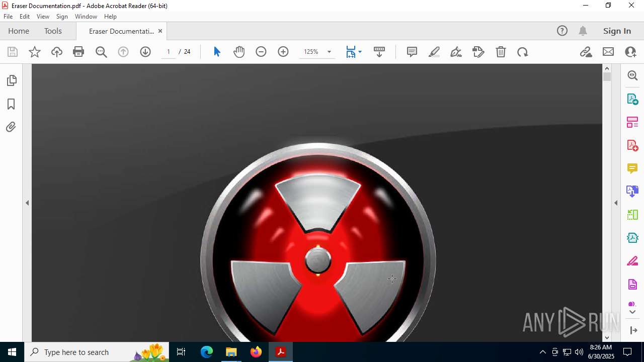
Task: Open the green spreadsheet tool in right pane
Action: click(632, 215)
